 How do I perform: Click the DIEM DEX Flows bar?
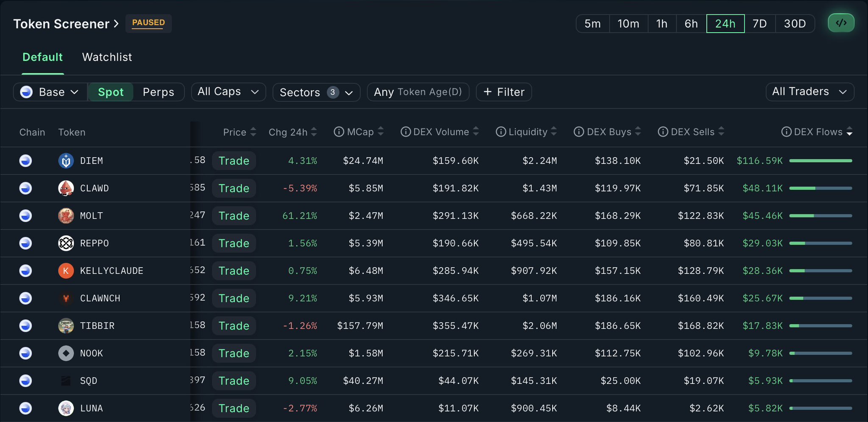click(x=821, y=161)
